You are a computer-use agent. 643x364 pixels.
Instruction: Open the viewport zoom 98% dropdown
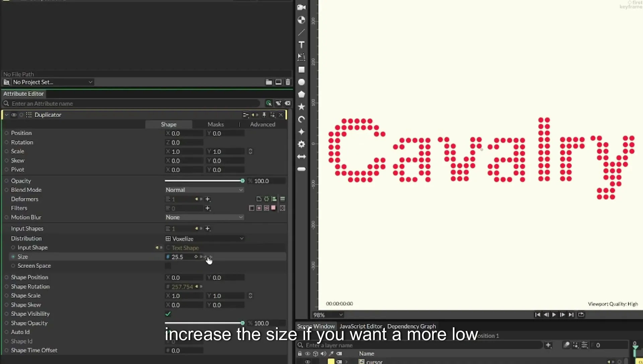tap(328, 315)
